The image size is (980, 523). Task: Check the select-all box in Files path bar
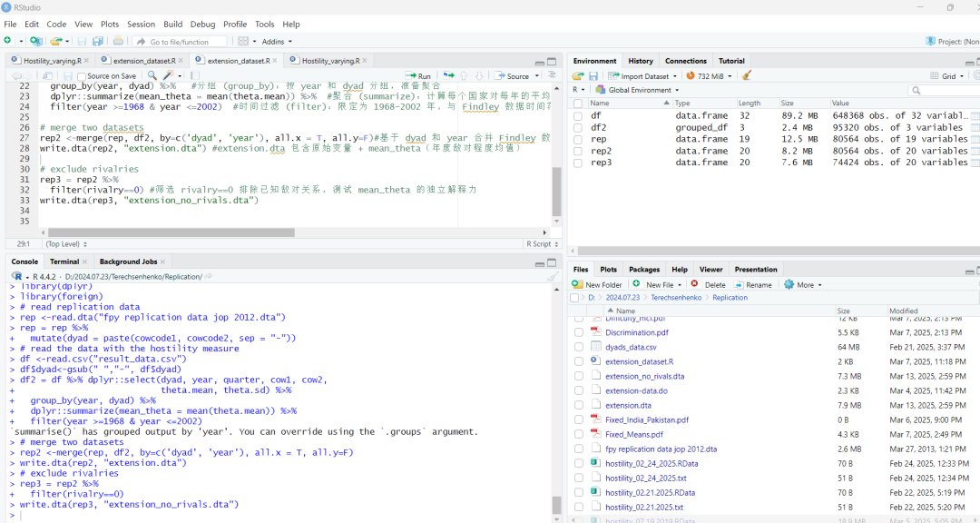575,298
